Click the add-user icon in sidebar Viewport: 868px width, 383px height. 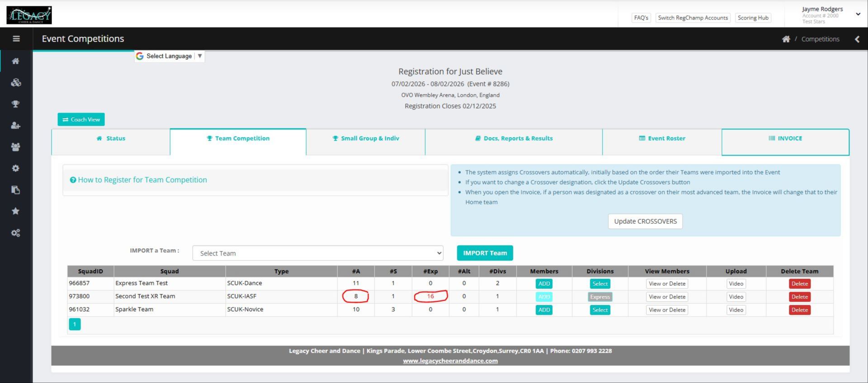(16, 126)
